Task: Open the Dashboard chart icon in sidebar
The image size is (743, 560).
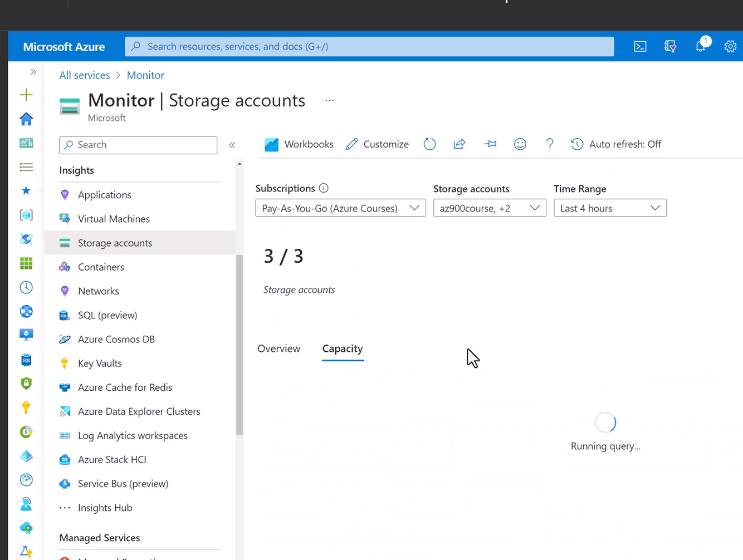Action: click(x=26, y=143)
